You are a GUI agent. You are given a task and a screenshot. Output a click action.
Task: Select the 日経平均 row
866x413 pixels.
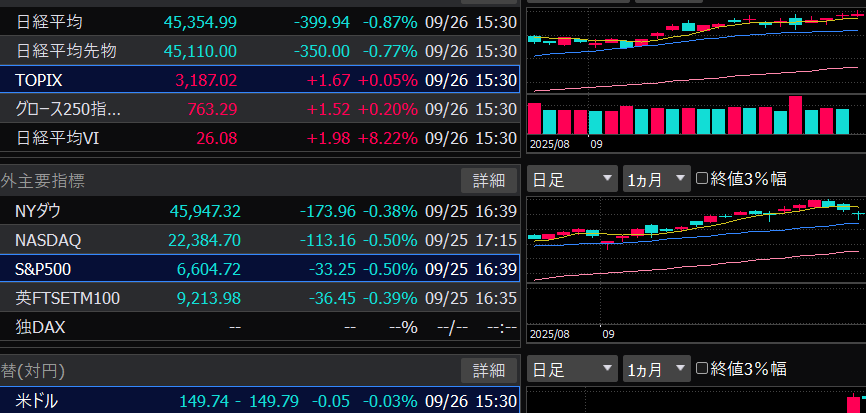click(x=260, y=21)
